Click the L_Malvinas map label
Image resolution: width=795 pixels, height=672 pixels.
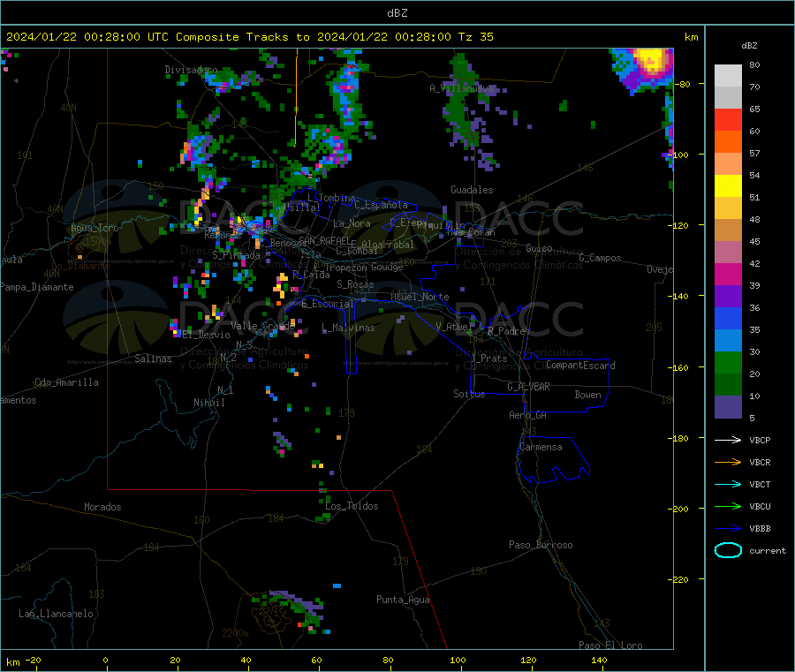(348, 328)
